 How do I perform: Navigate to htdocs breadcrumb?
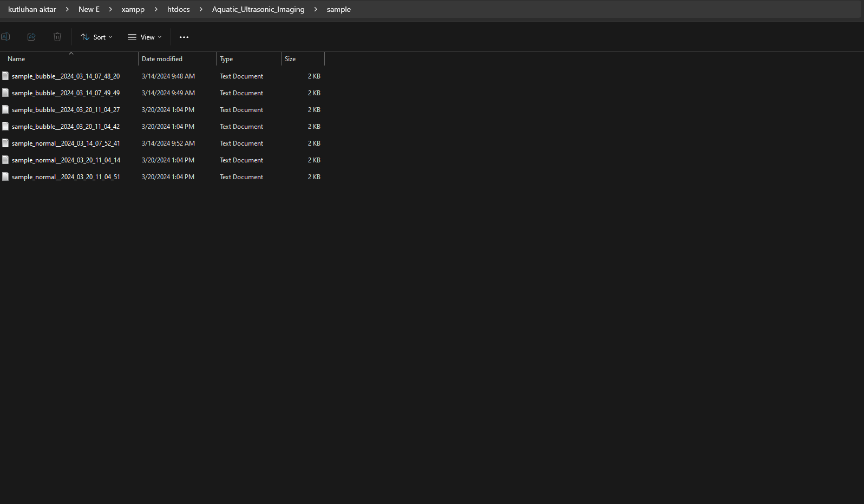tap(179, 9)
